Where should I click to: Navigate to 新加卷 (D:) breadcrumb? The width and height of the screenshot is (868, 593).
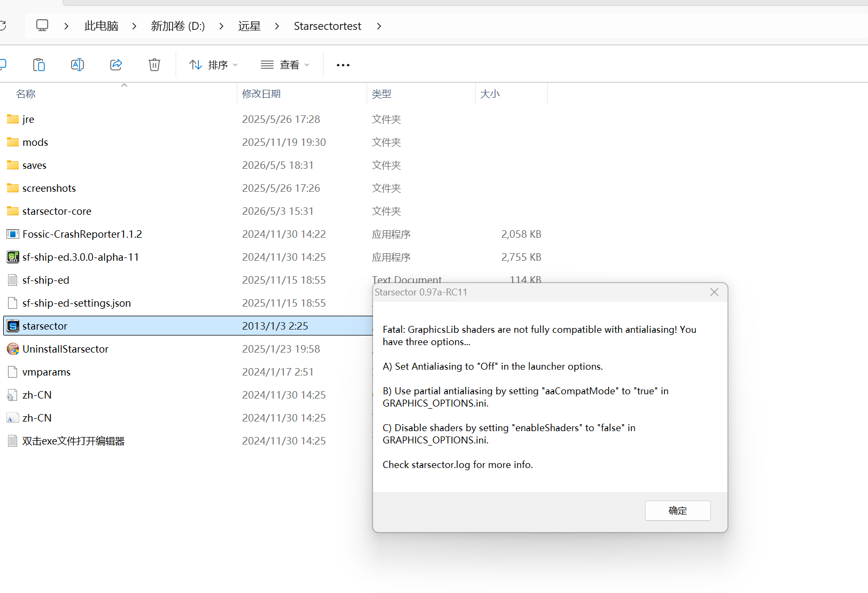178,26
